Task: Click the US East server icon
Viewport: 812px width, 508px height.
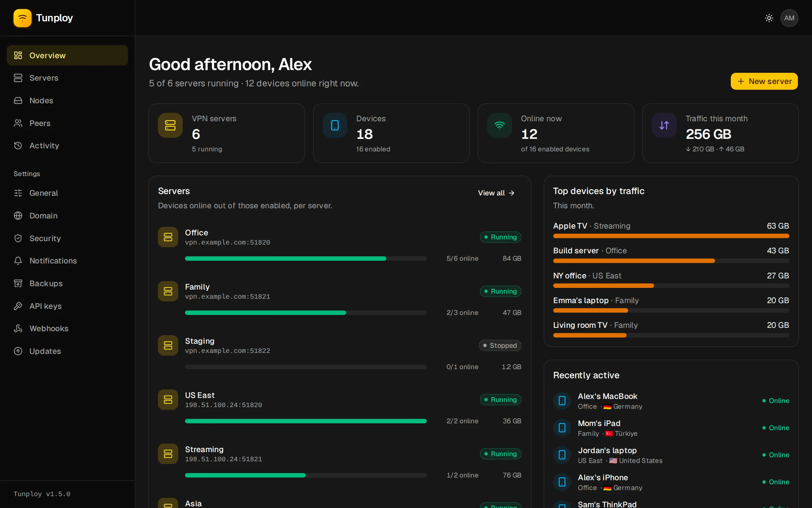Action: [168, 400]
